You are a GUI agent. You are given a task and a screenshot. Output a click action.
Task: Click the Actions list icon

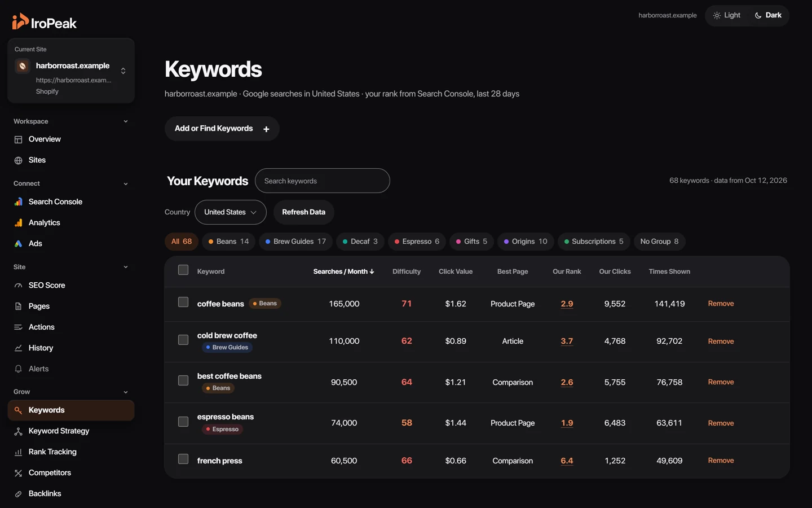(x=18, y=327)
